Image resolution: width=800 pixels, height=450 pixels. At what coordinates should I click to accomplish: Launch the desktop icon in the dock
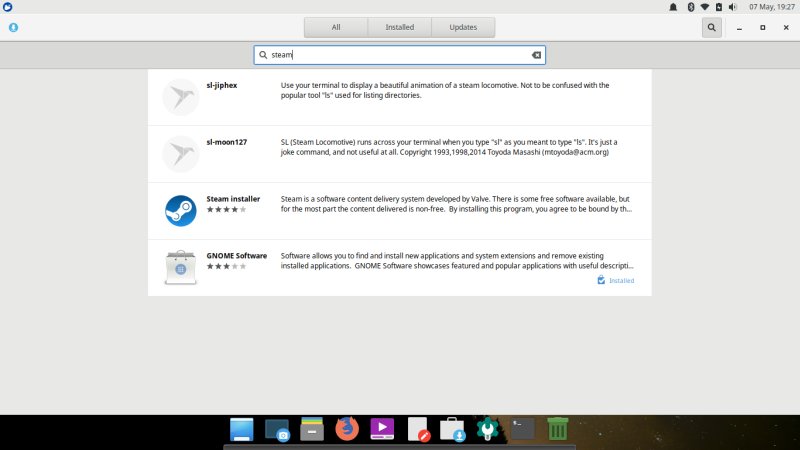[241, 429]
